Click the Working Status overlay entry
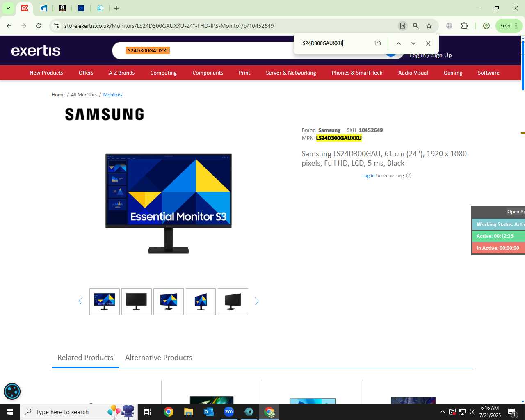 coord(499,224)
